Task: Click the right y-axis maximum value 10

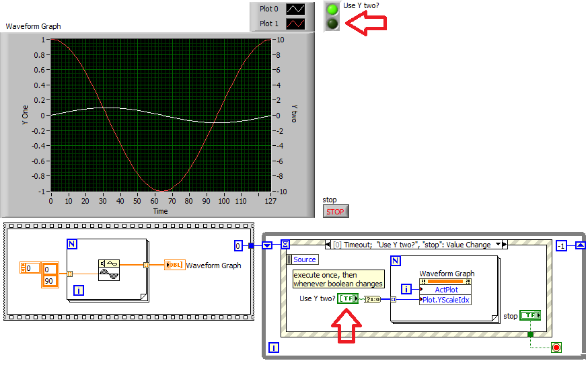Action: pos(281,40)
